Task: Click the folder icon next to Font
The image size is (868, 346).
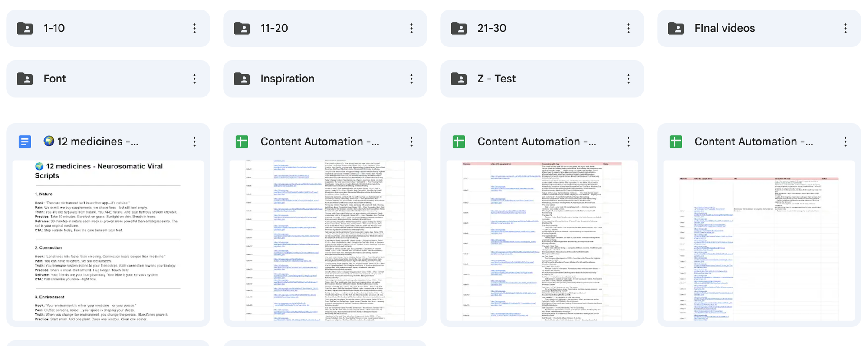Action: pyautogui.click(x=25, y=79)
